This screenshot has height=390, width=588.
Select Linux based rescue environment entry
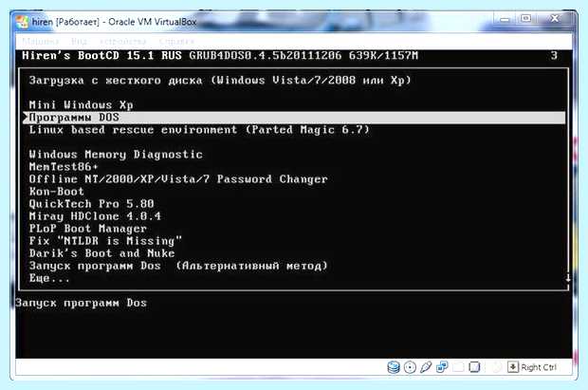(x=199, y=129)
